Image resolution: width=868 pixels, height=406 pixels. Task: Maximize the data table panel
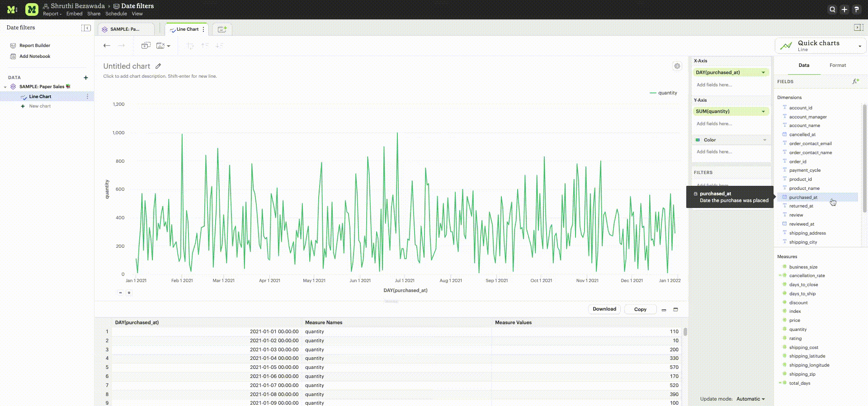click(675, 310)
